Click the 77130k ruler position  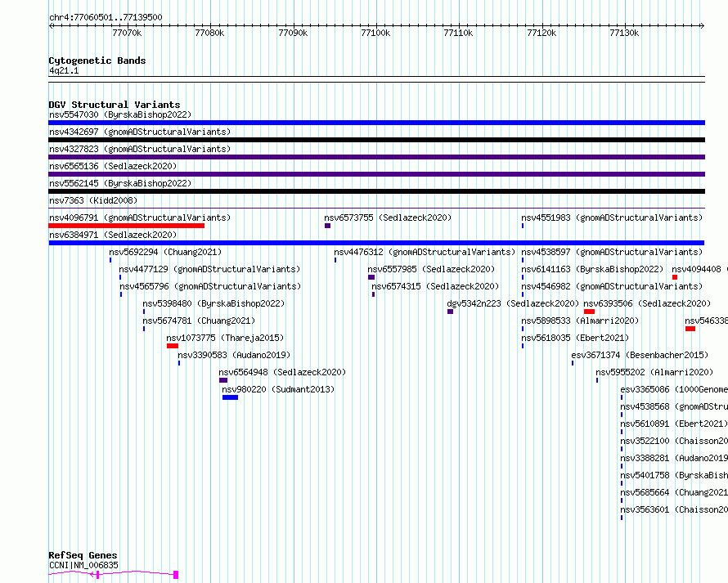tap(624, 33)
